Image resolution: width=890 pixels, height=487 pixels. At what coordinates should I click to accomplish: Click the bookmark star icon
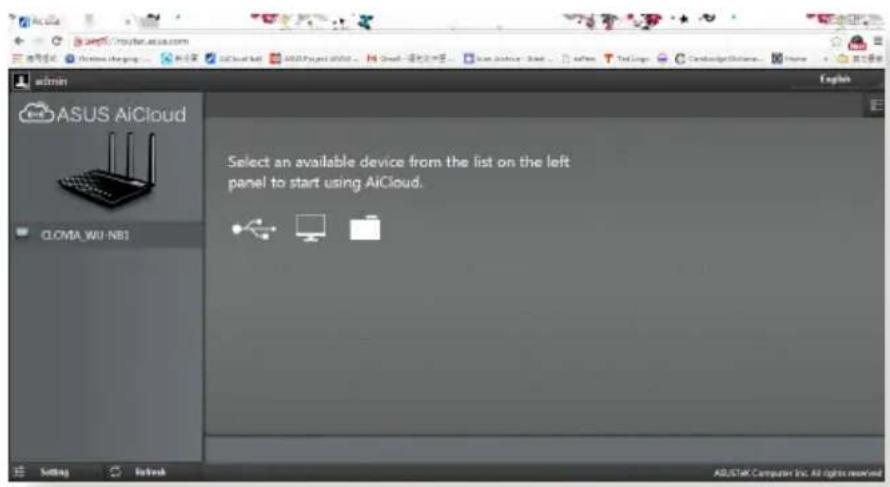pos(836,41)
